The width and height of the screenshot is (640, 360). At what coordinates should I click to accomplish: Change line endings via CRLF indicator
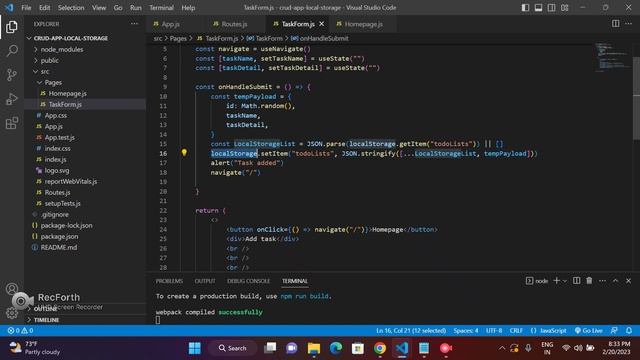tap(516, 331)
